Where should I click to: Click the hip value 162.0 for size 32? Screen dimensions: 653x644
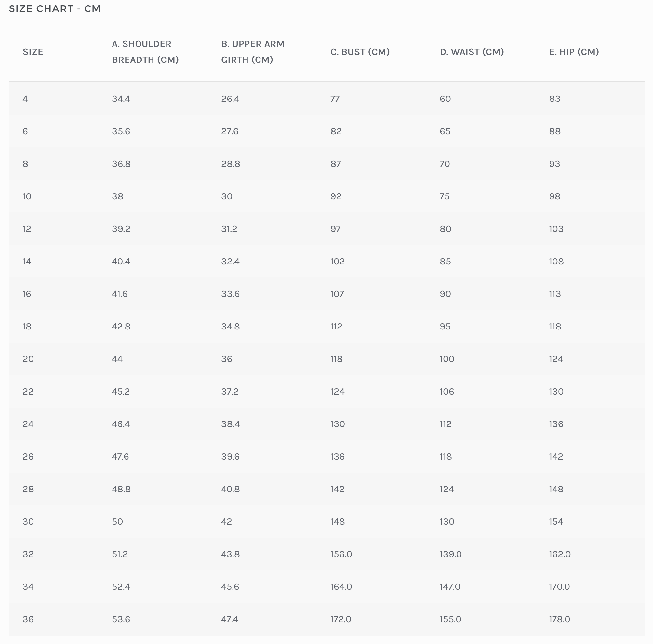(560, 554)
